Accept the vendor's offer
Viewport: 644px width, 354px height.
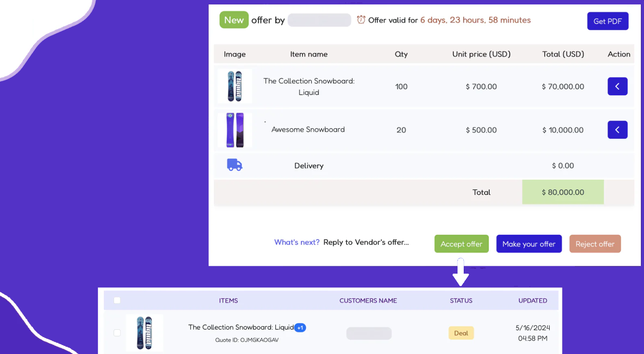(462, 244)
